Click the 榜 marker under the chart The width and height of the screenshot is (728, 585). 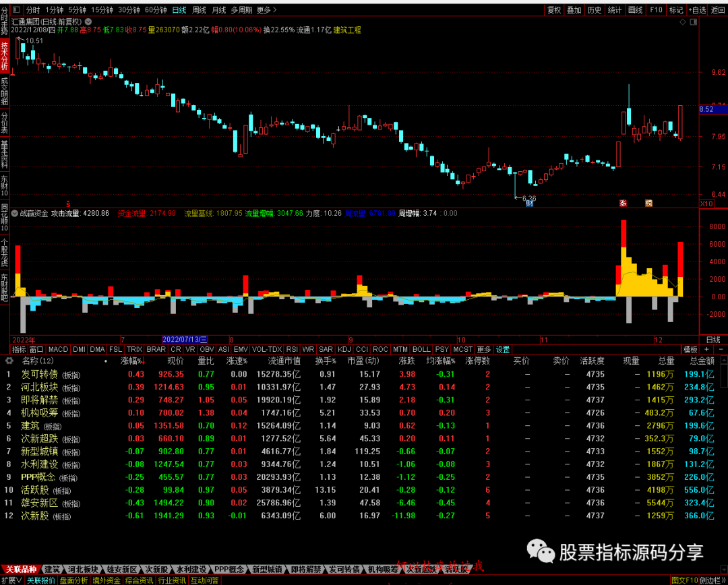[648, 203]
